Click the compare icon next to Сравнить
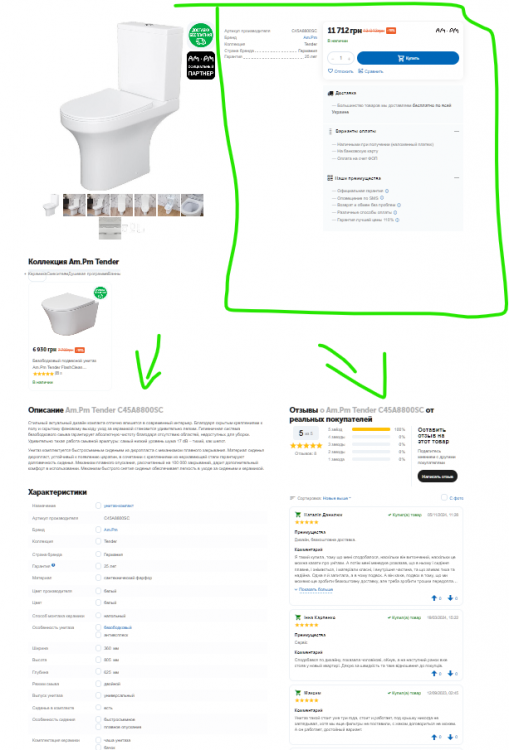This screenshot has width=509, height=750. [361, 71]
